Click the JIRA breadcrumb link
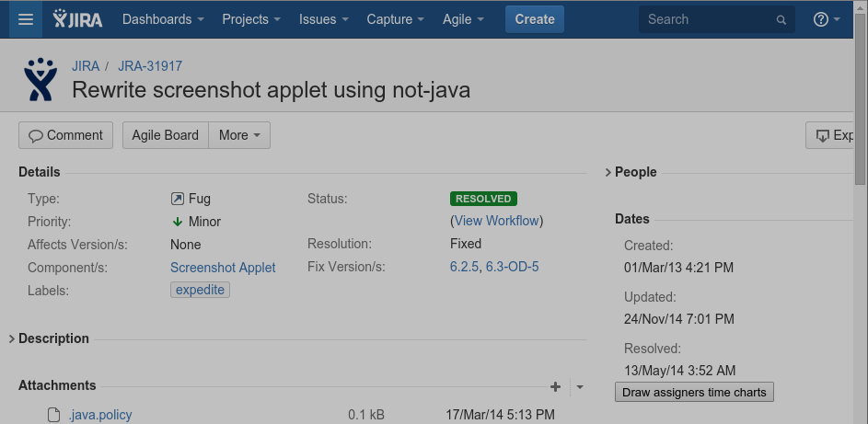Viewport: 868px width, 424px height. 86,66
